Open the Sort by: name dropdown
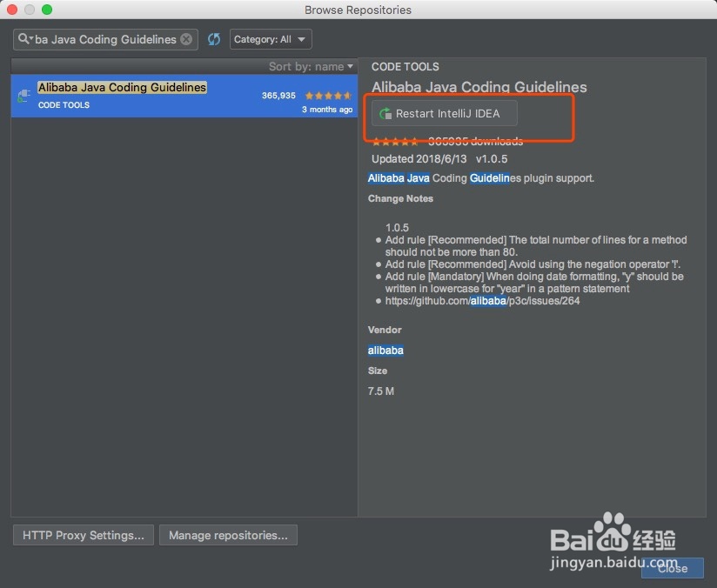Screen dimensions: 717x588 (x=311, y=67)
